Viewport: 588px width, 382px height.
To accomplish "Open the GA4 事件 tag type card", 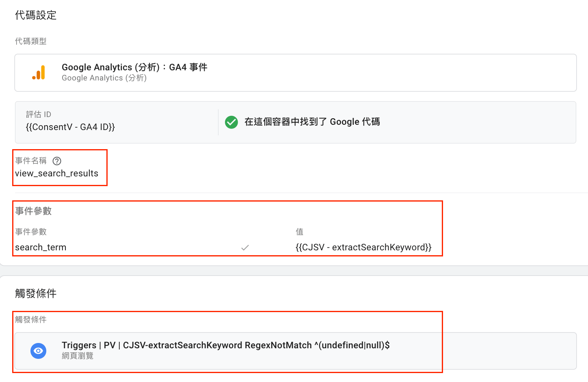I will pos(296,73).
